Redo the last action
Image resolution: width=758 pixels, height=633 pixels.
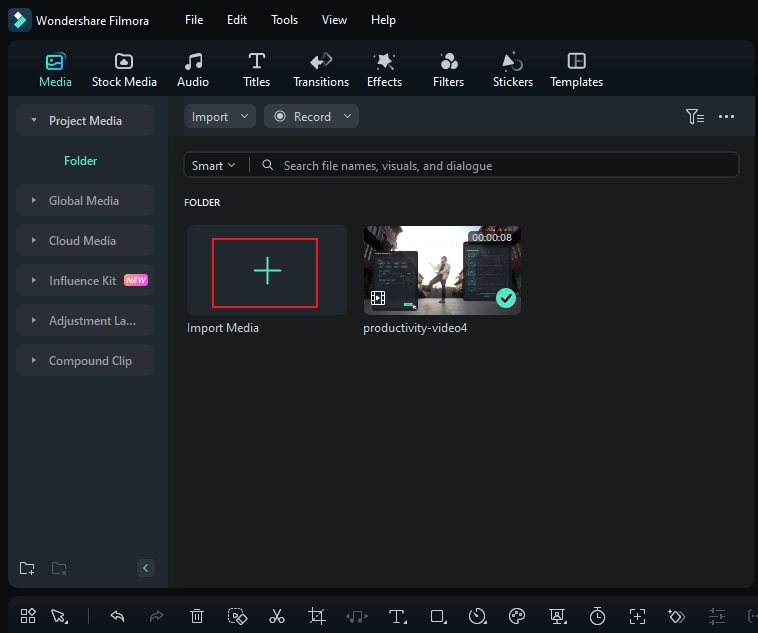pos(157,616)
